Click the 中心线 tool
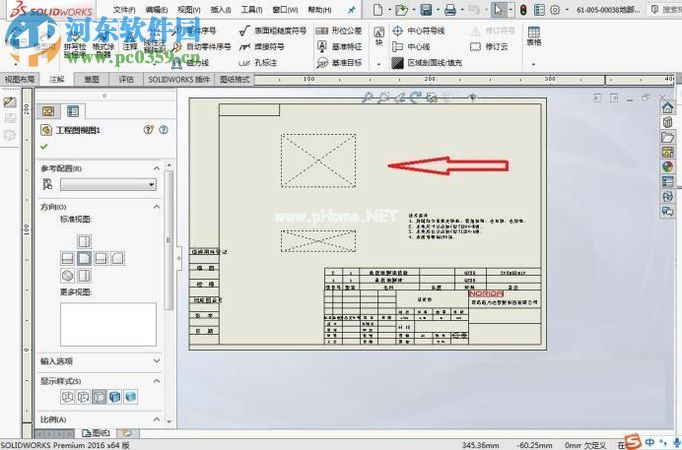This screenshot has height=450, width=682. pos(411,47)
